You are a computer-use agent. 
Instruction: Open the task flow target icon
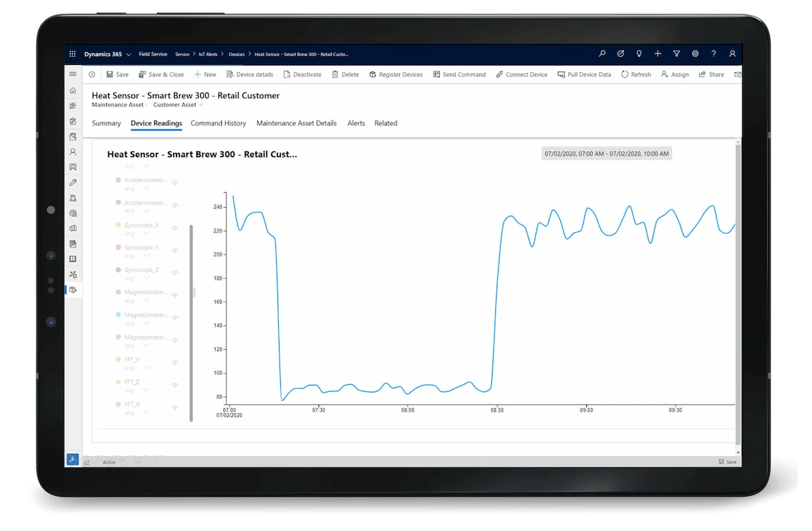[621, 54]
